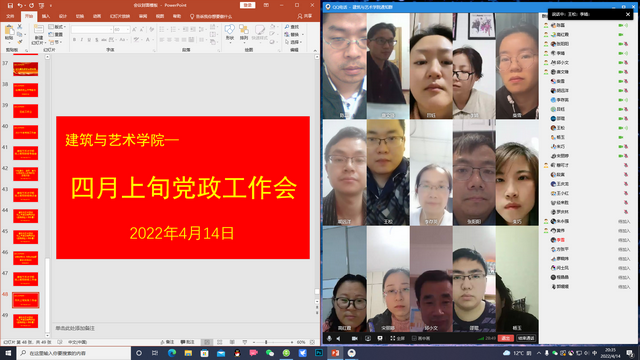Click the zoom slider in PowerPoint status bar
This screenshot has height=360, width=640.
(x=266, y=342)
